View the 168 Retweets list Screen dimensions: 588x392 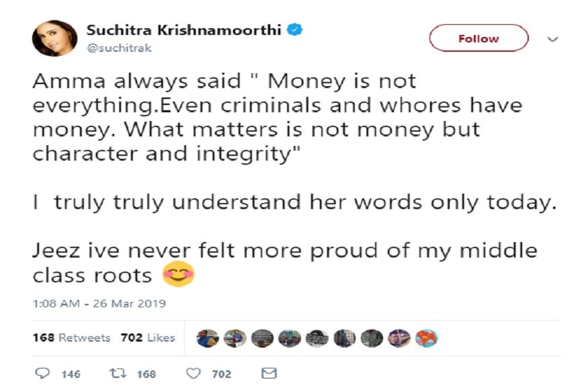pos(71,338)
